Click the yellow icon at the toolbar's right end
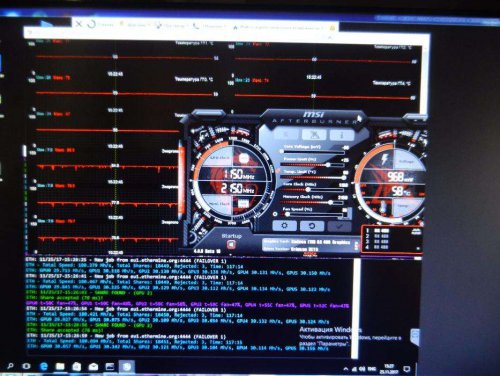 [332, 28]
